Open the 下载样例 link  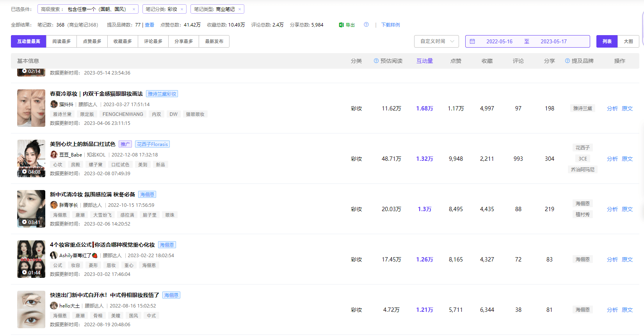(390, 25)
